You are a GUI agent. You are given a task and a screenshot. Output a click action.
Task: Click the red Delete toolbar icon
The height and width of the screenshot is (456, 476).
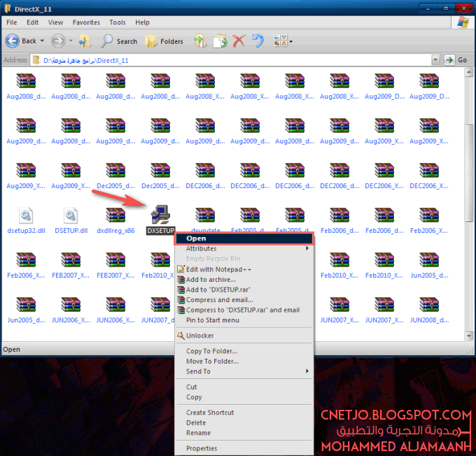coord(239,41)
